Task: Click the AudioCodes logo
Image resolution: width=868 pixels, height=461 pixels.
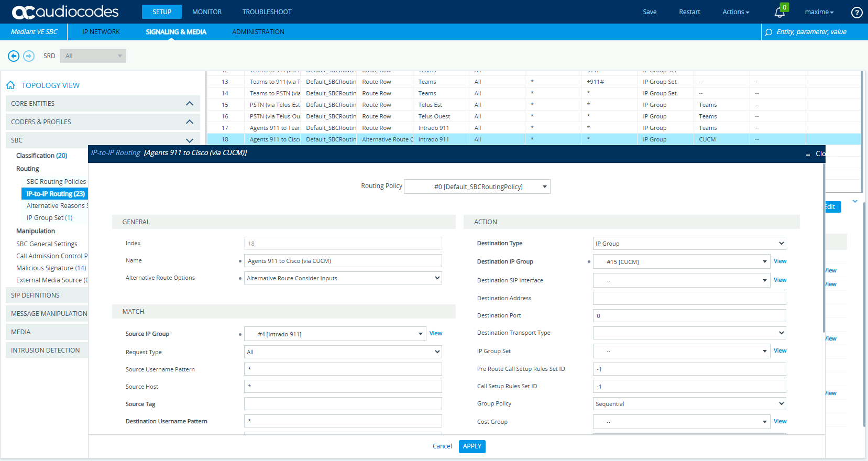Action: [65, 12]
